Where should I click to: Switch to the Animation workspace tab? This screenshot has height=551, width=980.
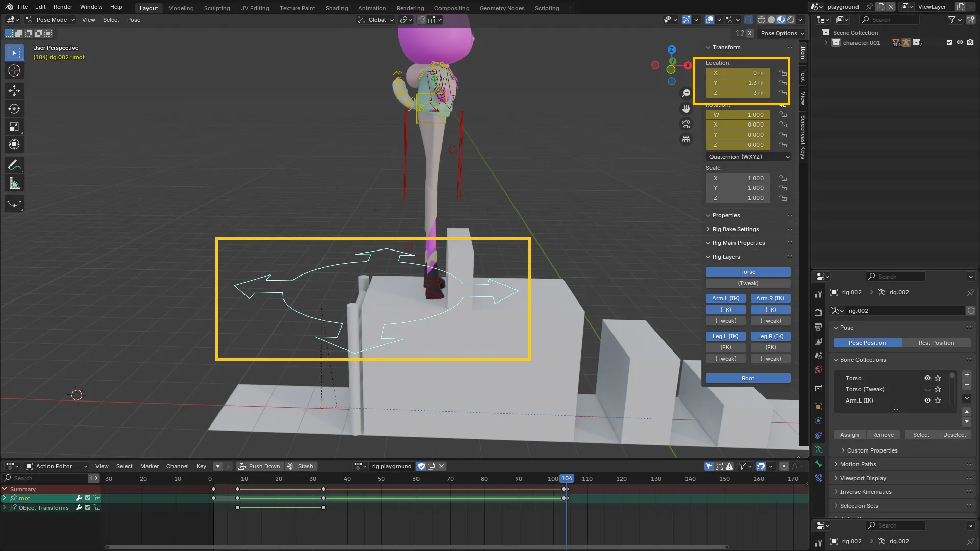coord(372,8)
